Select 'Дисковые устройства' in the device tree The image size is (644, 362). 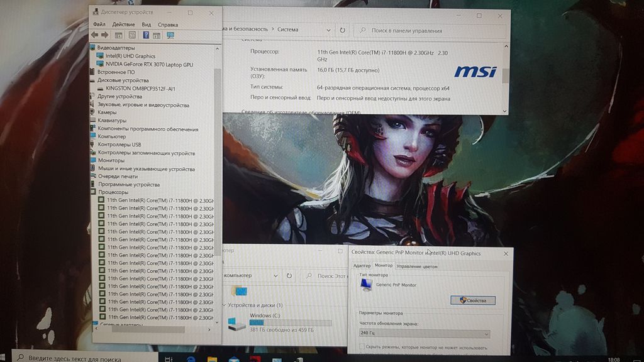[x=123, y=80]
